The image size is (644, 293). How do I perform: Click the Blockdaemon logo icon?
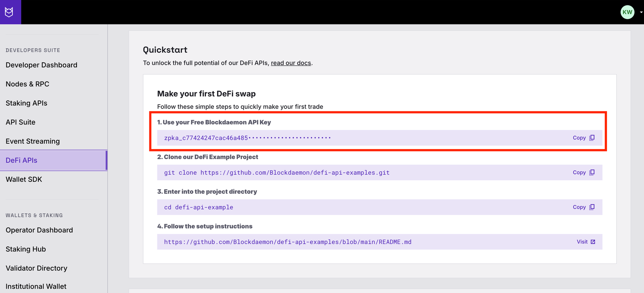[9, 12]
